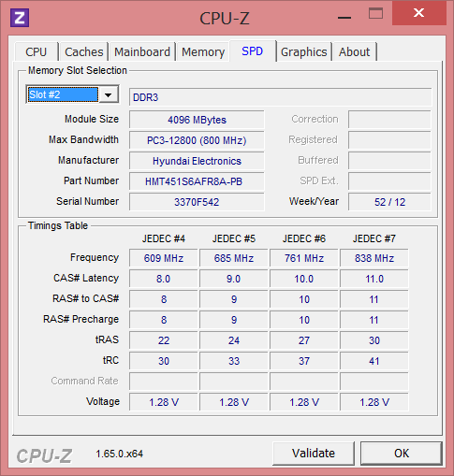Click the CPU-Z purple Z title icon
Image resolution: width=454 pixels, height=476 pixels.
coord(20,18)
